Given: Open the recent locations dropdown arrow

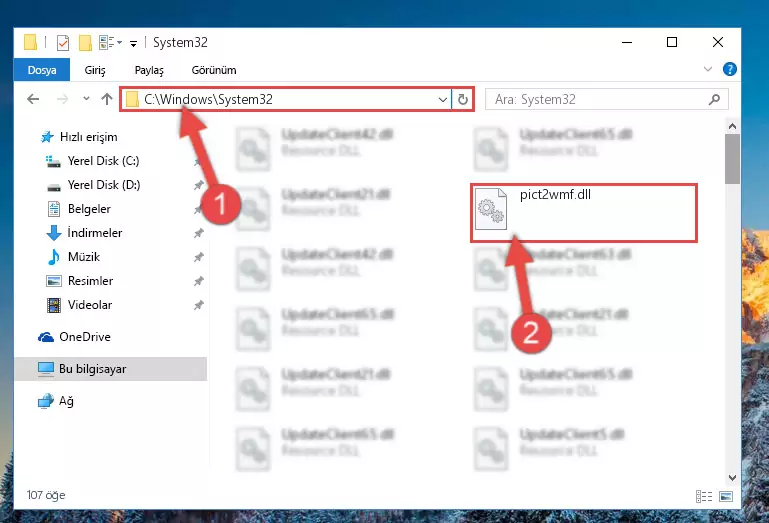Looking at the screenshot, I should point(86,99).
